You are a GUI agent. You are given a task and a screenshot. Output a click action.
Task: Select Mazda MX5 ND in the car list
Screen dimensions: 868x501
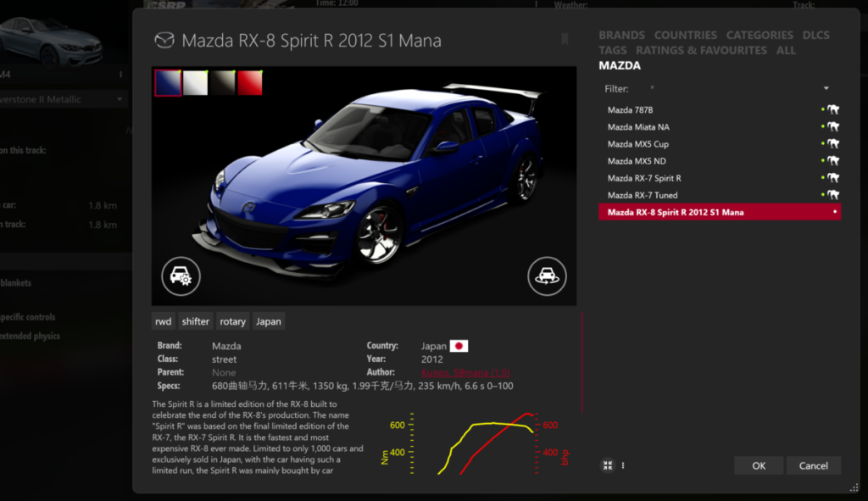(x=720, y=161)
